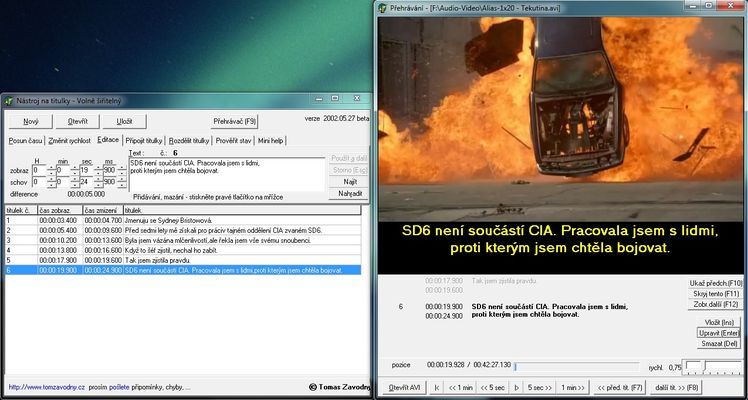The height and width of the screenshot is (400, 748).
Task: Select row 'Byla jsem vázána mlčenlivostí'
Action: 183,240
